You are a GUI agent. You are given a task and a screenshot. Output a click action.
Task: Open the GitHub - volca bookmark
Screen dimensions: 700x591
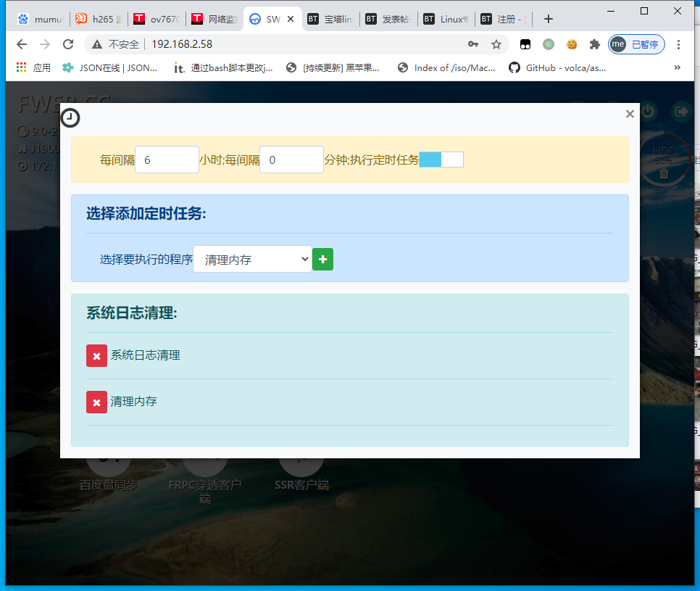[x=557, y=67]
